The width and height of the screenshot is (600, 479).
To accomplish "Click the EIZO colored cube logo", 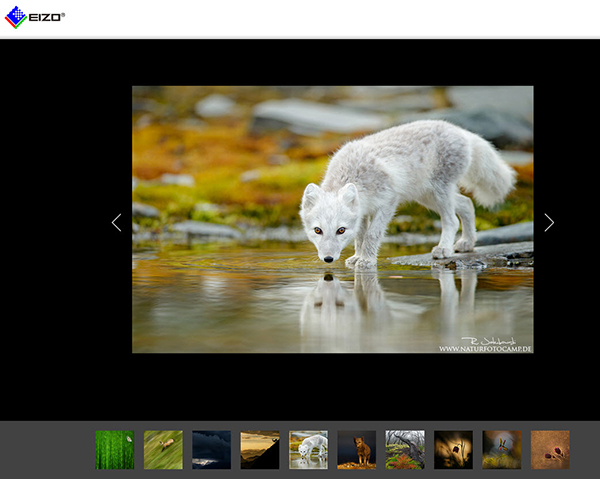I will [x=16, y=16].
